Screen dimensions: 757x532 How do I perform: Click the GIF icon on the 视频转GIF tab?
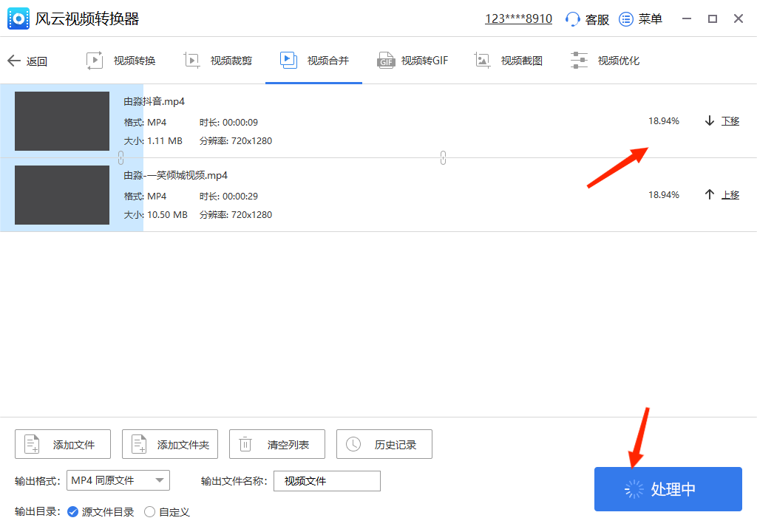[x=385, y=60]
